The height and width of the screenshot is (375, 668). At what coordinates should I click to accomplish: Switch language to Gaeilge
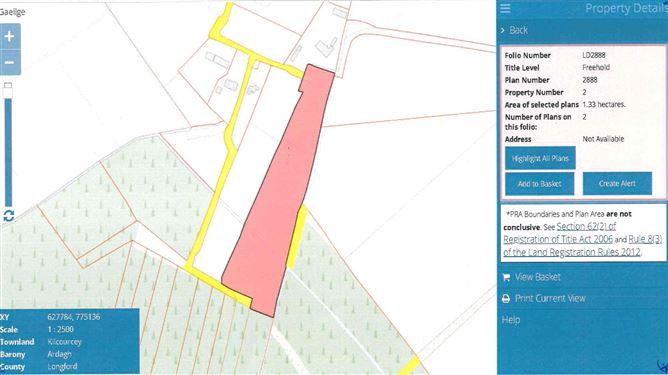tap(12, 12)
